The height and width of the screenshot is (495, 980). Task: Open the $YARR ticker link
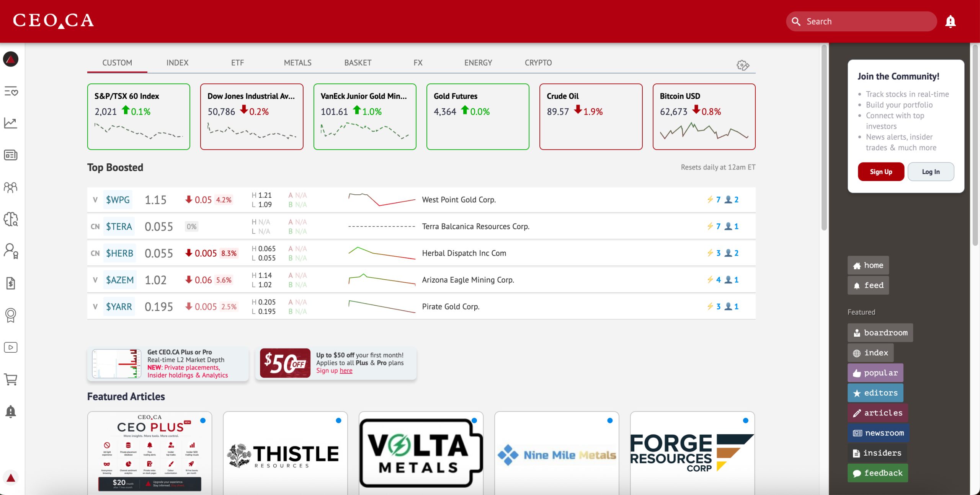[119, 307]
